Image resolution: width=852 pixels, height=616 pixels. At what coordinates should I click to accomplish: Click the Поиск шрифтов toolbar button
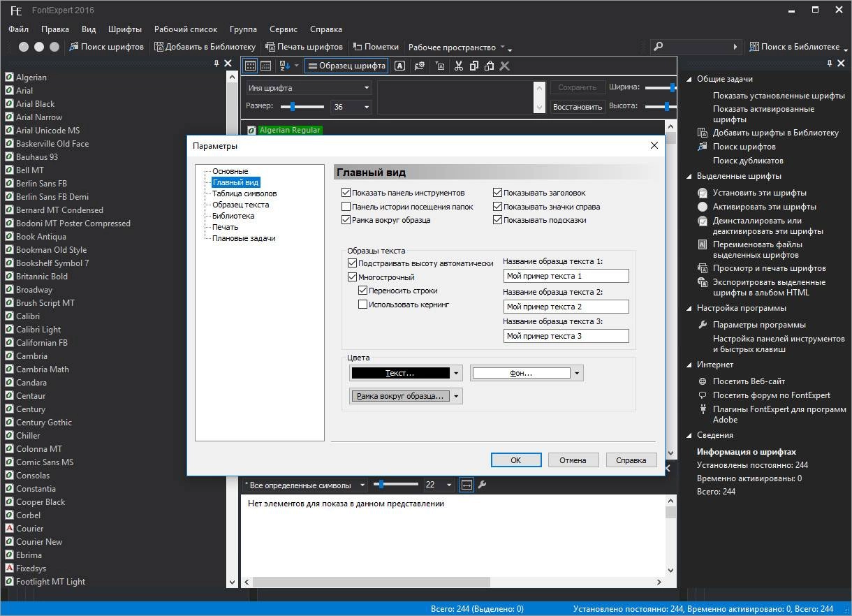point(106,47)
